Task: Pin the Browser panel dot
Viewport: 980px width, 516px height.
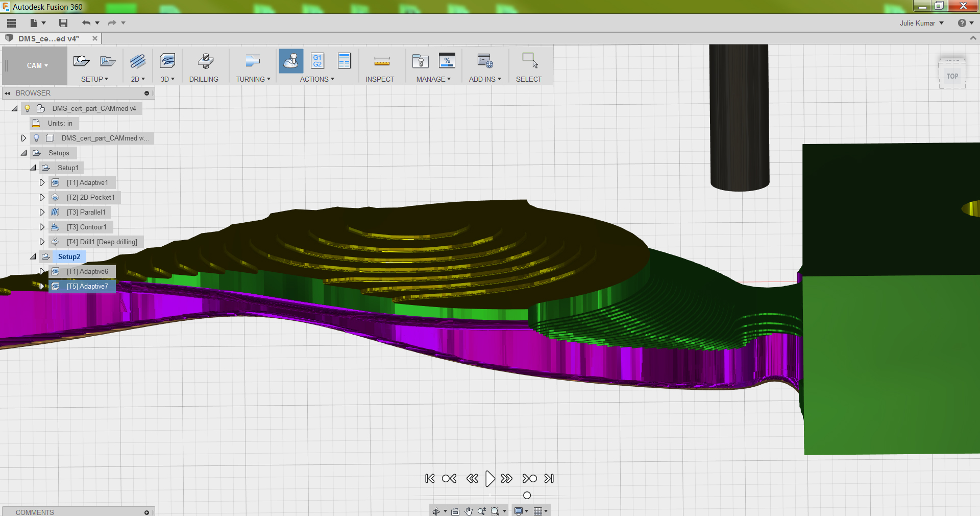Action: 147,93
